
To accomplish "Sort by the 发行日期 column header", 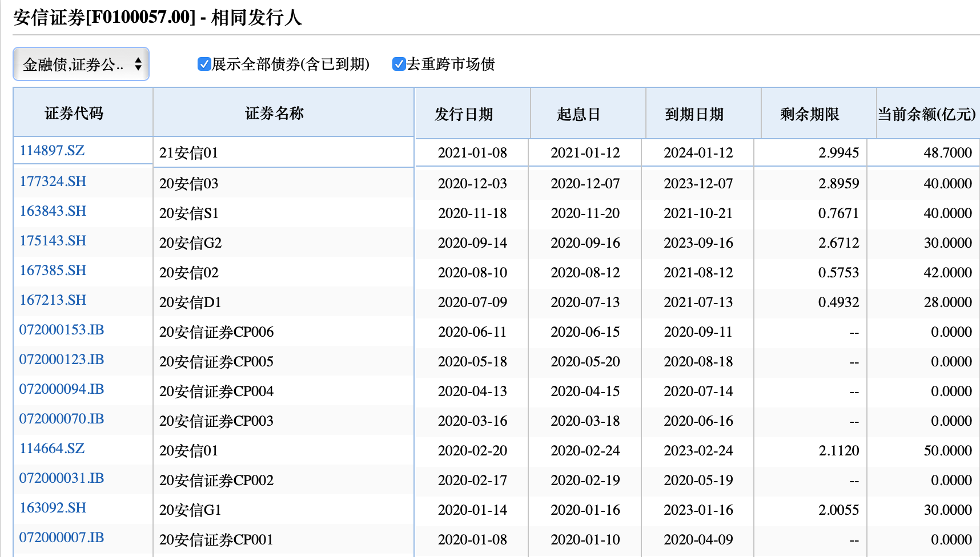I will click(x=473, y=114).
